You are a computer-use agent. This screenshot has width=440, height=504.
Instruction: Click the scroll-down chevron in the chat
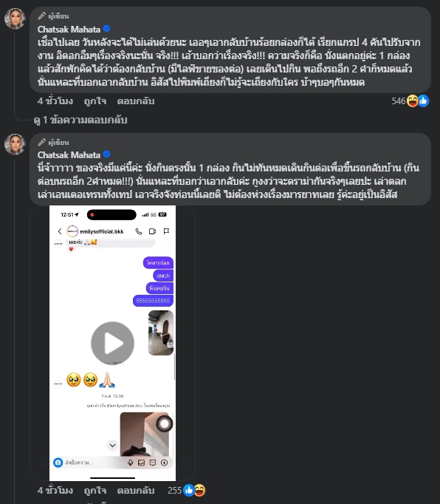tap(112, 446)
